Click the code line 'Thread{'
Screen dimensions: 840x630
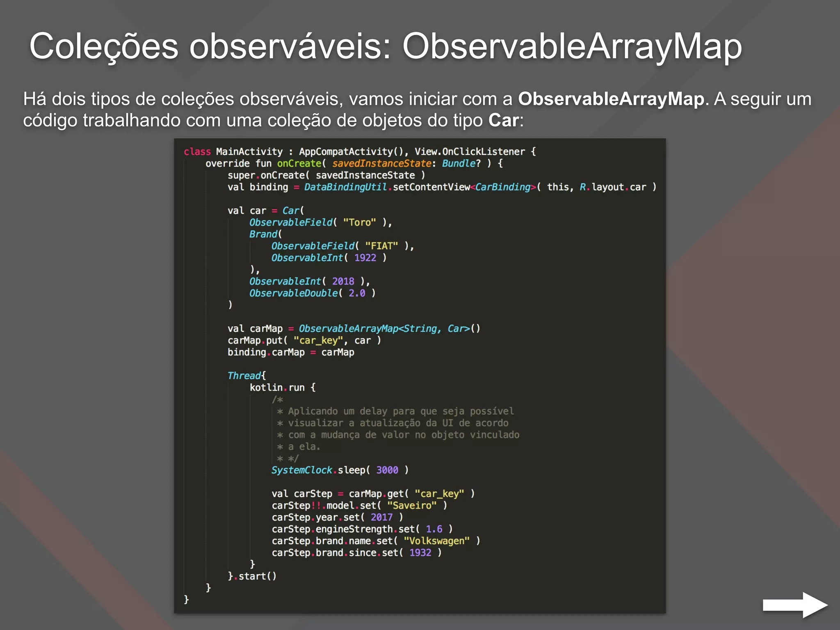[247, 376]
